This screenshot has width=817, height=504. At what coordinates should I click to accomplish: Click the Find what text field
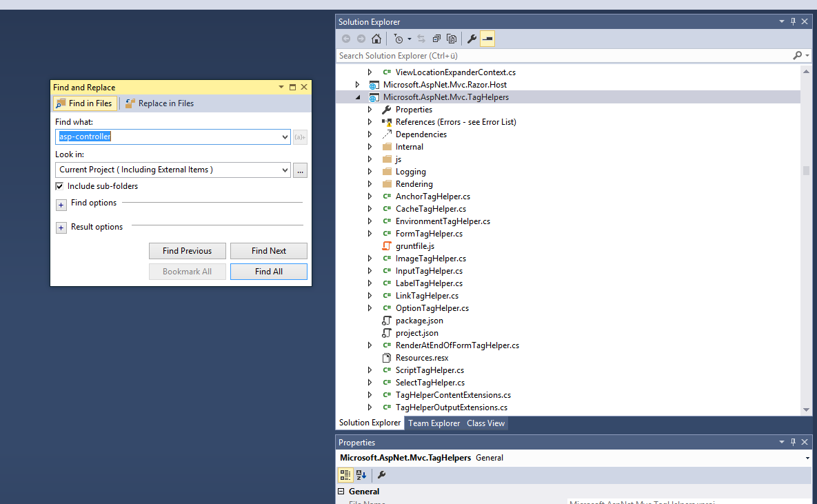pyautogui.click(x=168, y=137)
